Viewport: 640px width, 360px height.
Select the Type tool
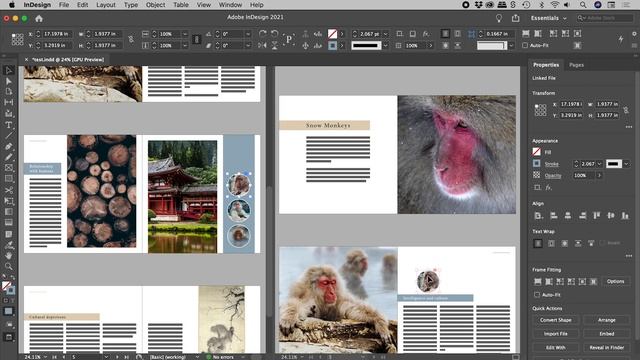click(x=9, y=125)
